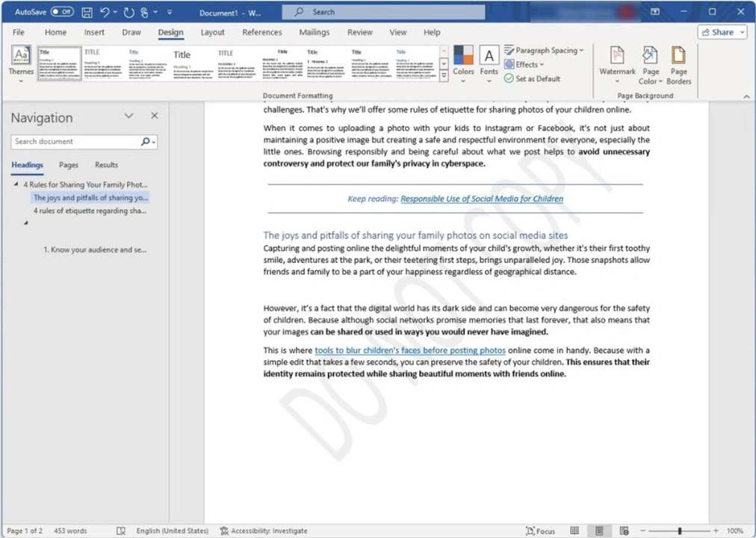Open the Fonts theme button

pos(489,64)
